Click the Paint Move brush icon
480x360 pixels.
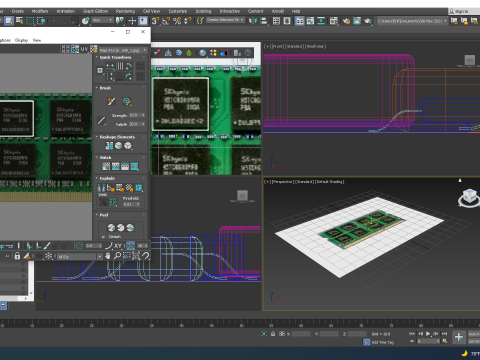click(x=111, y=101)
